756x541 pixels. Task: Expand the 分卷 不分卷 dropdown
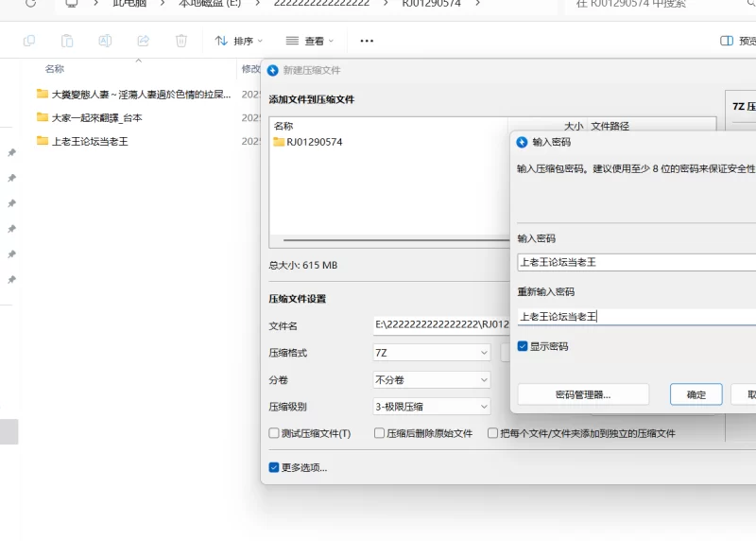432,379
